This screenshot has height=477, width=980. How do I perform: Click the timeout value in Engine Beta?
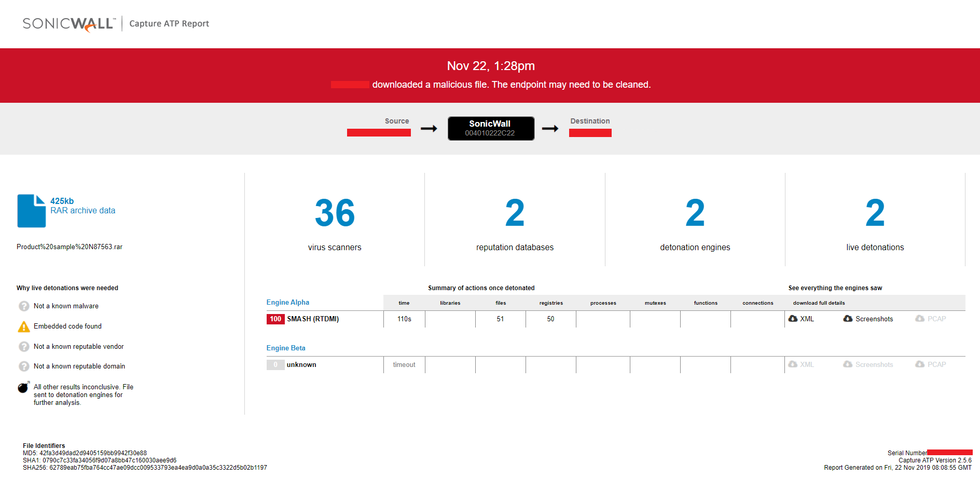coord(404,365)
